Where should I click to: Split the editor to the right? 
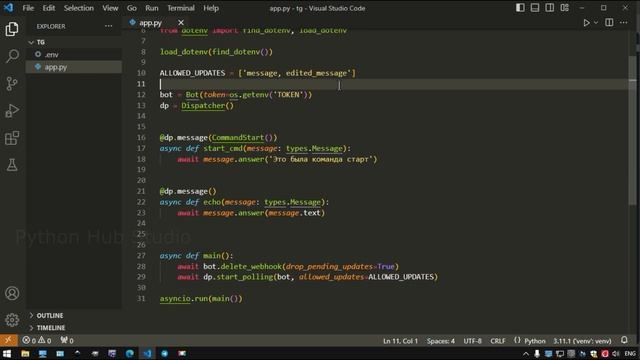(609, 23)
